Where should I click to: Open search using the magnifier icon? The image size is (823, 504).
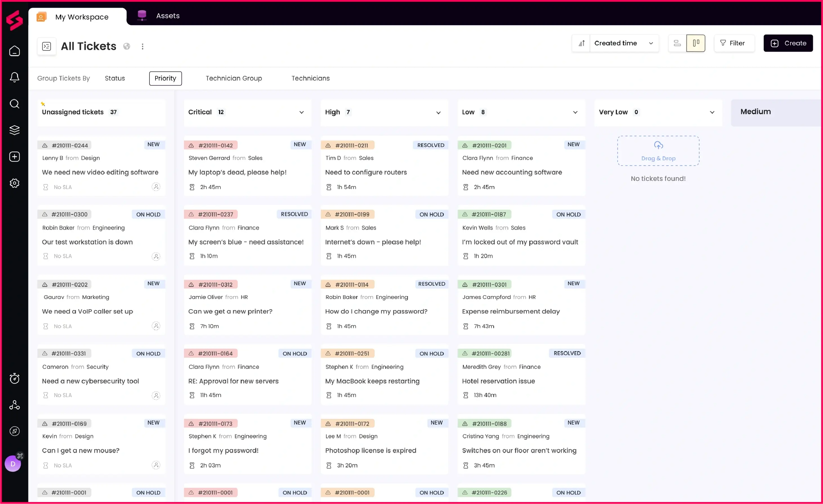pos(15,104)
